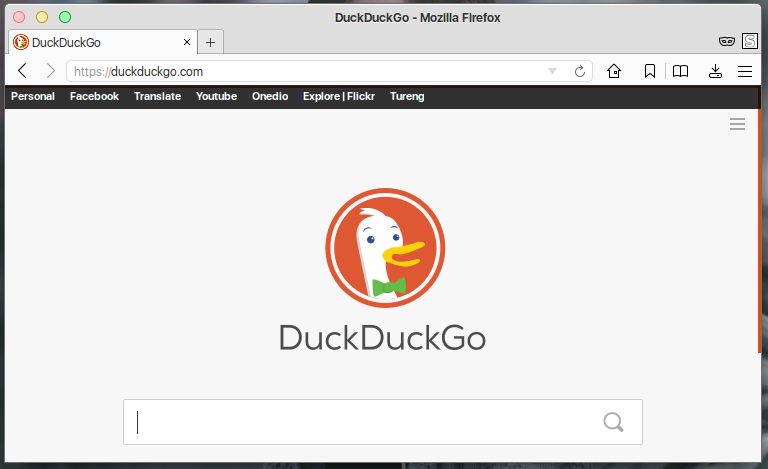Open the DuckDuckGo page side menu
Viewport: 768px width, 469px height.
[737, 124]
